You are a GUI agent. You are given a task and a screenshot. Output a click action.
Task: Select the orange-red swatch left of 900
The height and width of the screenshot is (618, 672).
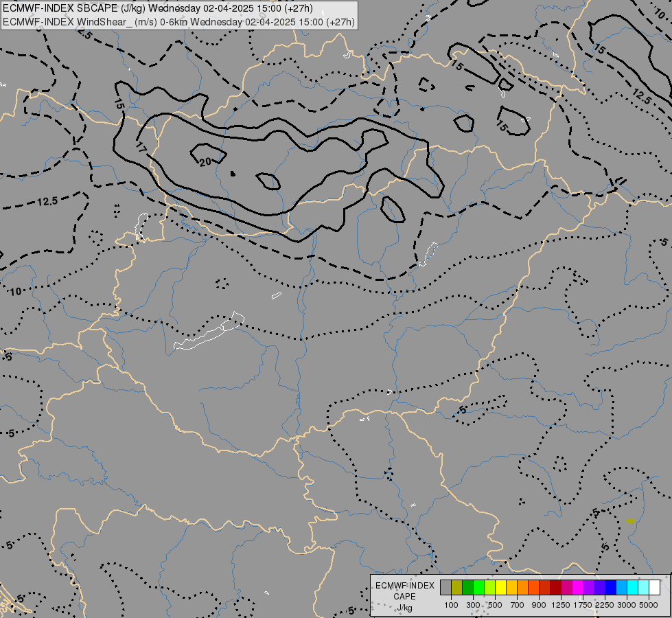click(533, 588)
